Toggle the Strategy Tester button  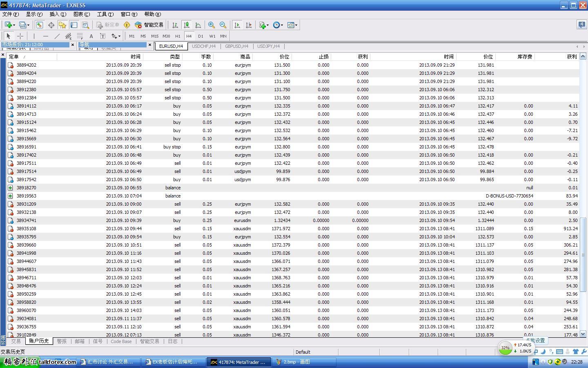tap(85, 25)
